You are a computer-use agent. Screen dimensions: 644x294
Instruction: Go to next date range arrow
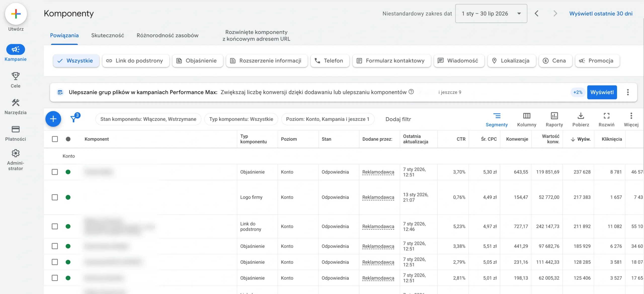(x=555, y=14)
